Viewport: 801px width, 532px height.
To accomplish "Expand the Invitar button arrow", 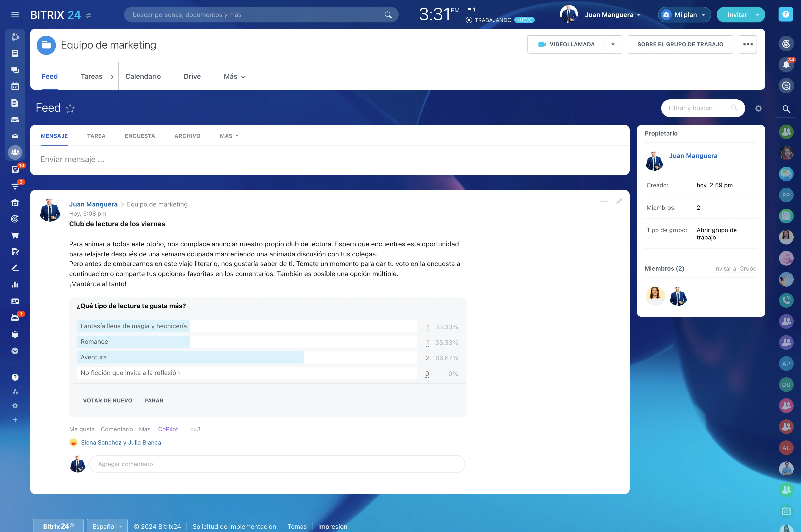I will (x=757, y=15).
